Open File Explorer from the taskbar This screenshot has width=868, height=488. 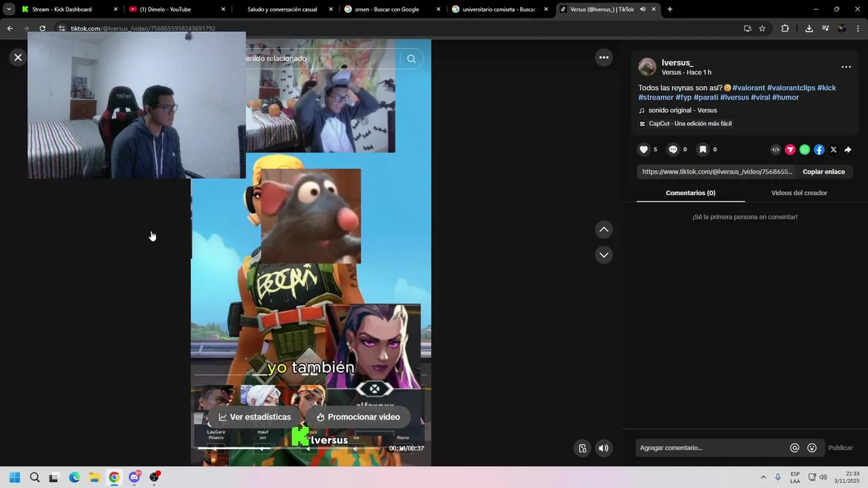click(94, 477)
